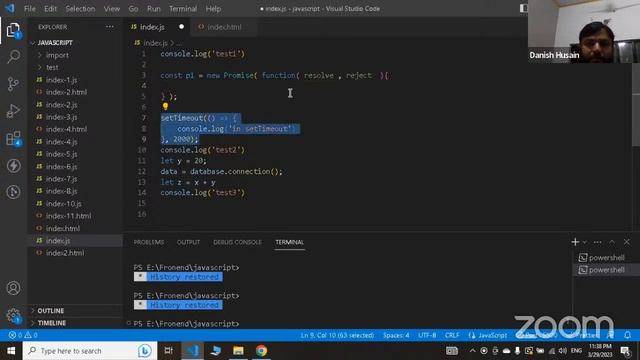Switch to the index.html editor tab
Screen dimensions: 640x360
(224, 27)
